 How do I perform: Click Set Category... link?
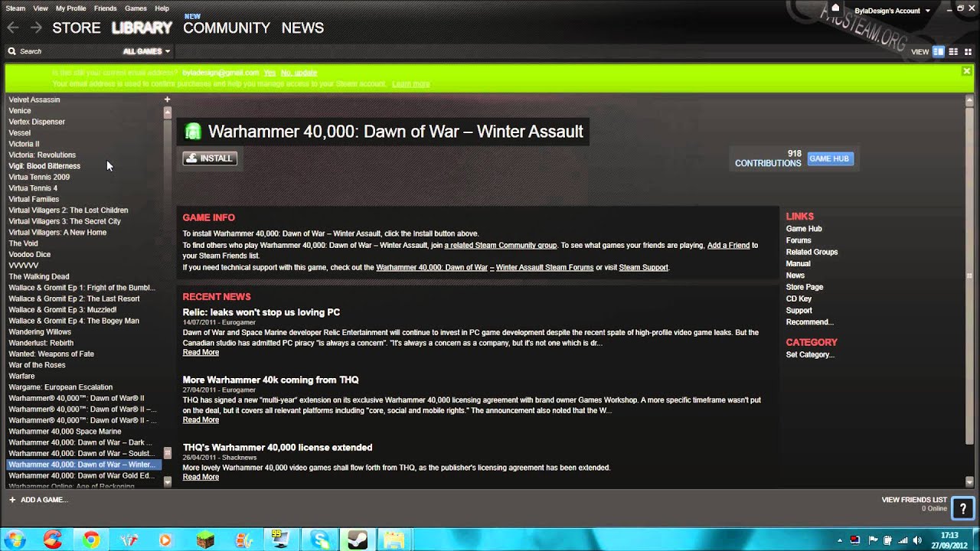click(x=810, y=355)
